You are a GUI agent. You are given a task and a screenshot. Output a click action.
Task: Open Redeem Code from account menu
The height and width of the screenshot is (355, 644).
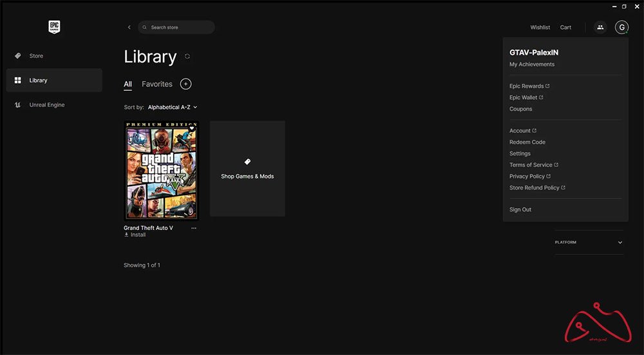click(x=527, y=142)
